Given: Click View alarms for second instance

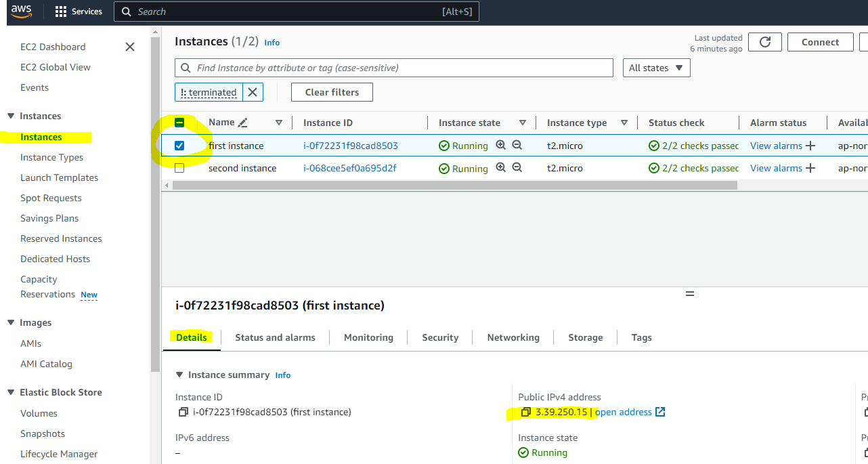Looking at the screenshot, I should point(776,168).
